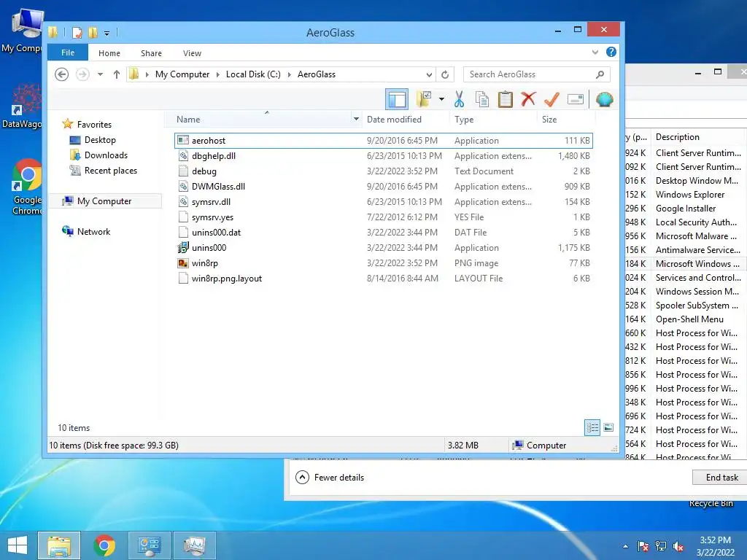747x560 pixels.
Task: Click quick access New Folder icon
Action: click(93, 32)
